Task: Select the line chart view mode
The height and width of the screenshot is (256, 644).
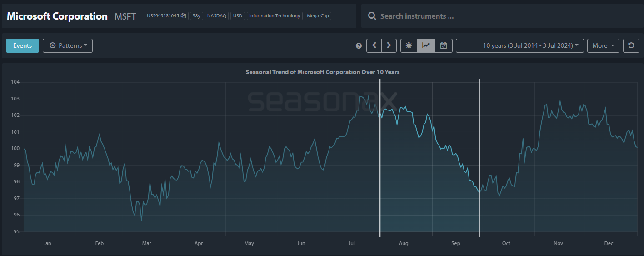Action: click(426, 45)
